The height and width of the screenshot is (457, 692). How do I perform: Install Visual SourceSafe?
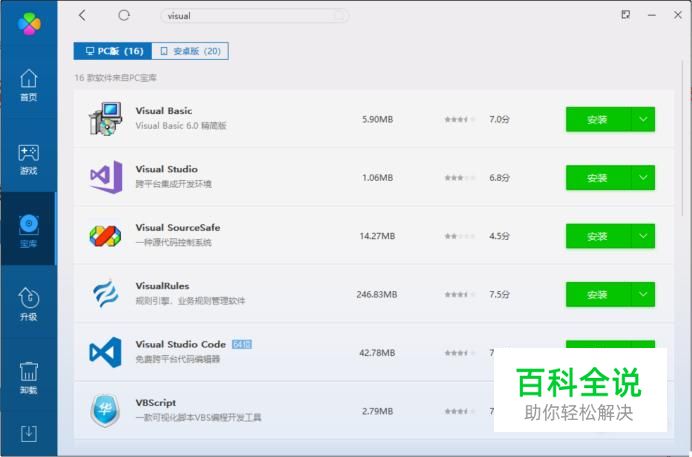[598, 236]
